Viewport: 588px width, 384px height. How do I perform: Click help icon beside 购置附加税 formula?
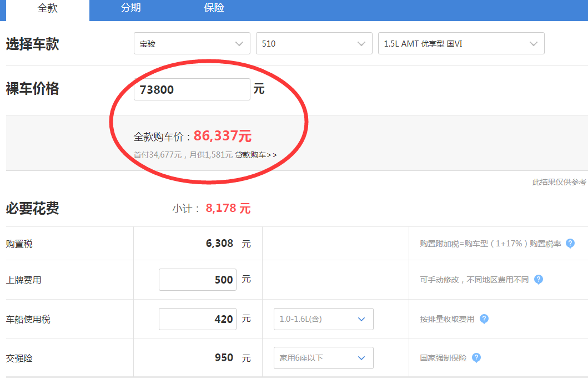coord(570,244)
